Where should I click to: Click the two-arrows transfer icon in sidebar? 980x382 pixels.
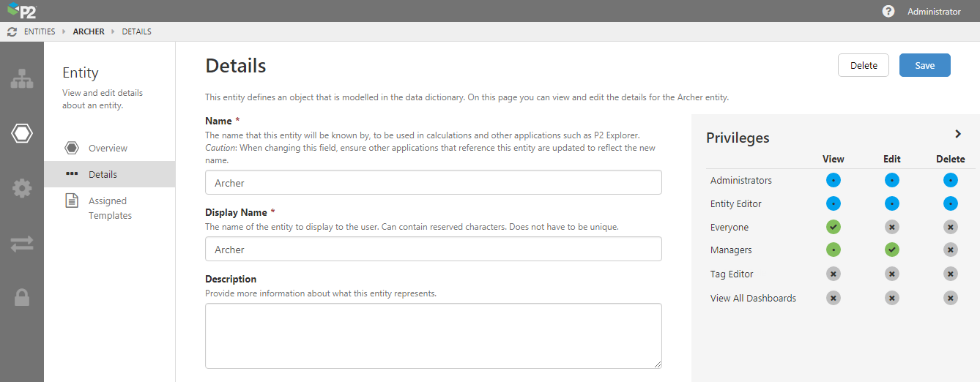22,244
